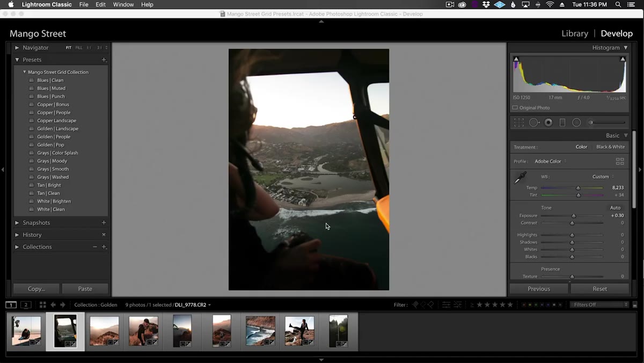Open the Help menu
The image size is (644, 363).
tap(147, 4)
